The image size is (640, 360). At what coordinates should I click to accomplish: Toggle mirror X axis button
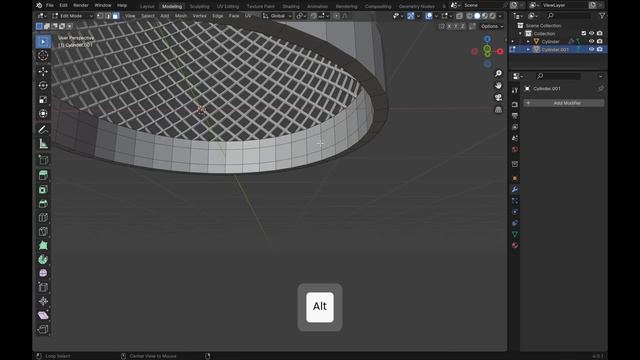pyautogui.click(x=449, y=26)
